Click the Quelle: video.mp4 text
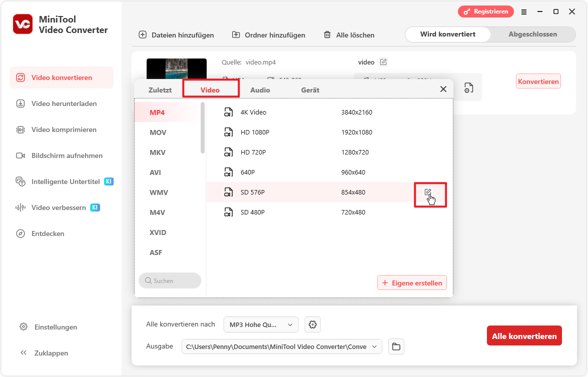 (249, 62)
